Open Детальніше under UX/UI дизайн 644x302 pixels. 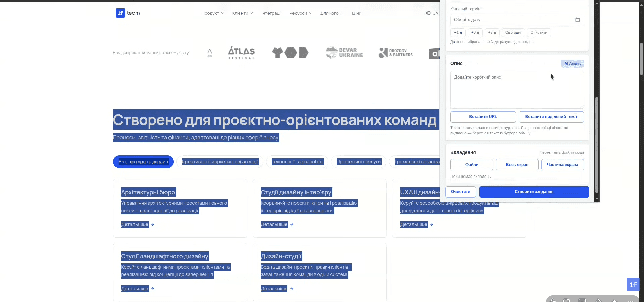point(414,224)
